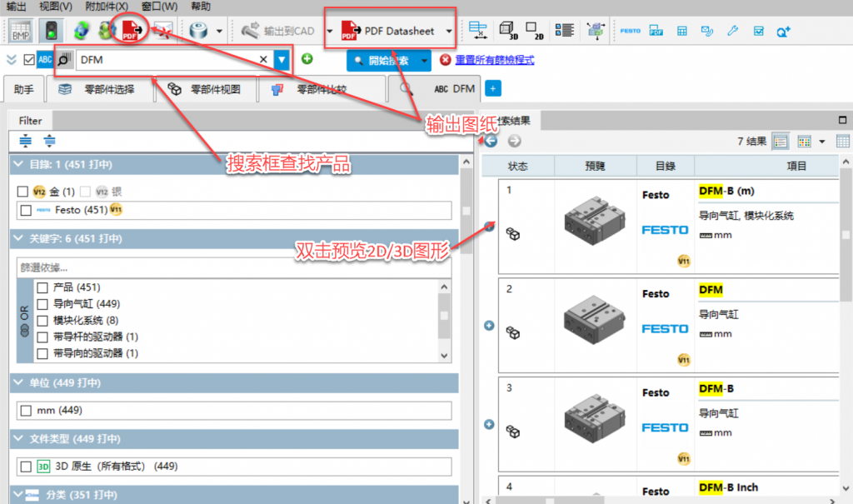Check the 3D 原生 file type checkbox
The height and width of the screenshot is (504, 853).
pyautogui.click(x=26, y=467)
